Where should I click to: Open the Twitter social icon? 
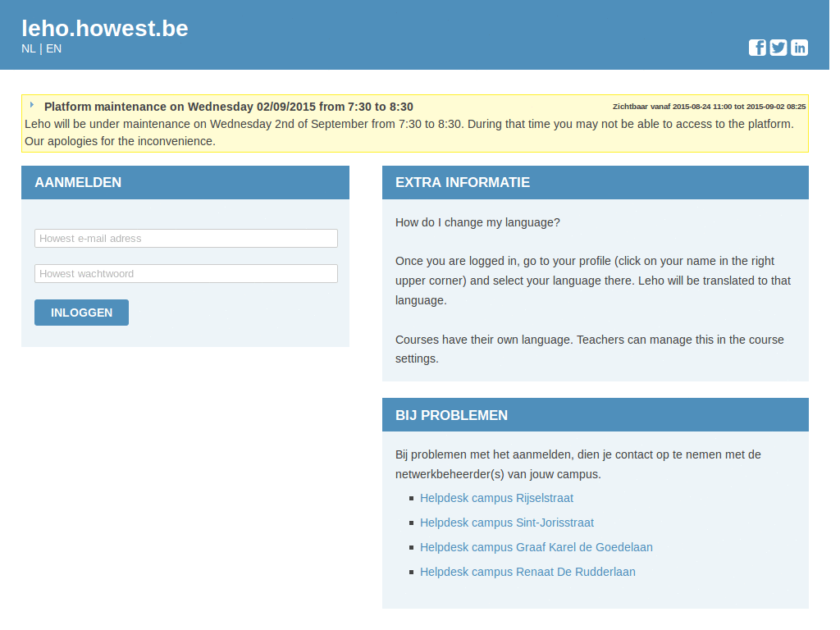tap(778, 48)
